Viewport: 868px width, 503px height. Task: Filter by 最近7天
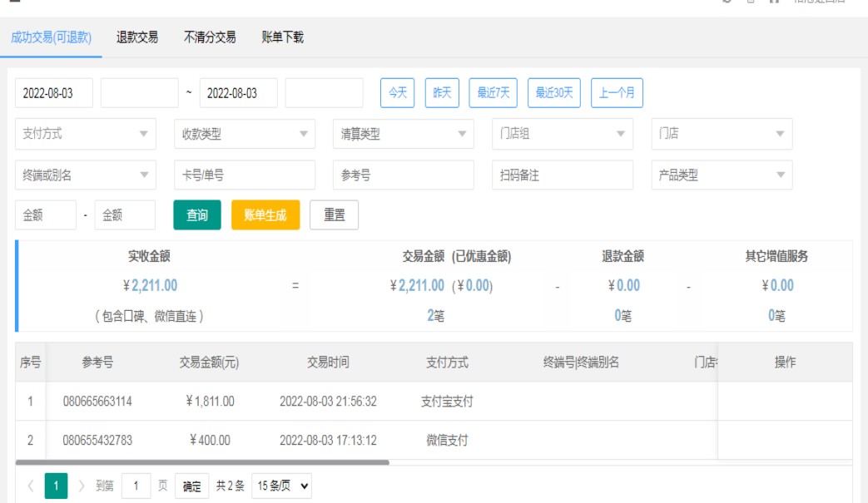[493, 93]
